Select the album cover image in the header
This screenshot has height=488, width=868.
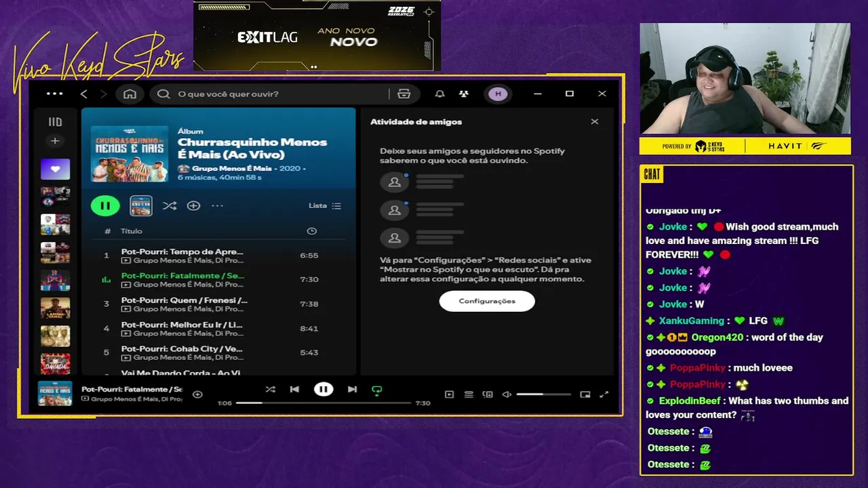click(130, 154)
